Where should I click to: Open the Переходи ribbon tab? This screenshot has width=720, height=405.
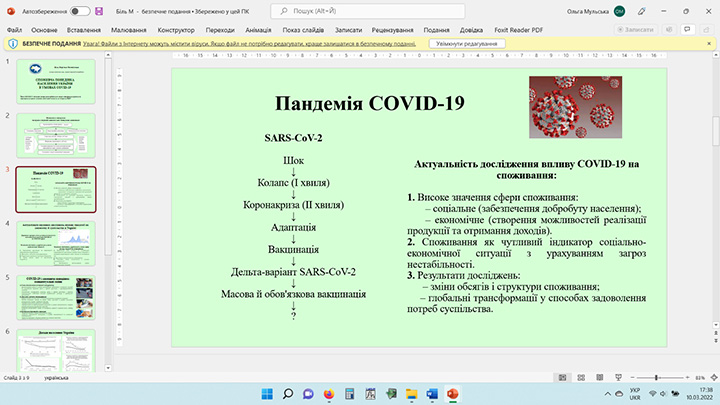point(220,30)
